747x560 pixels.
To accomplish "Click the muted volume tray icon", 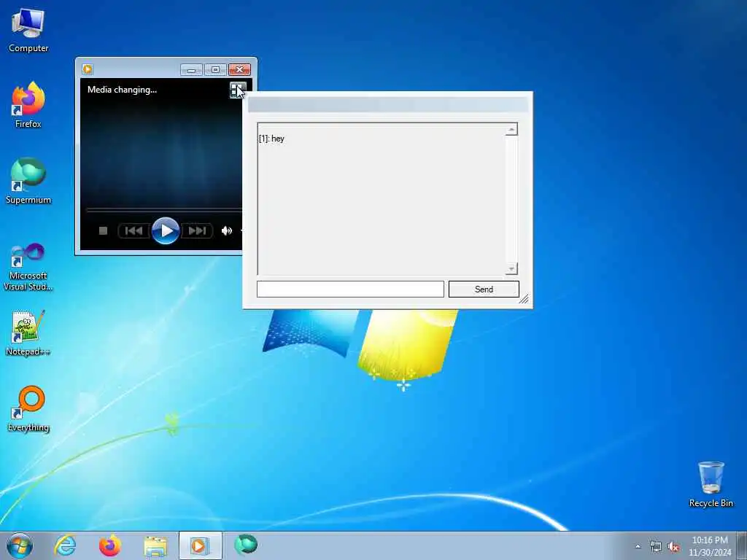I will tap(673, 547).
